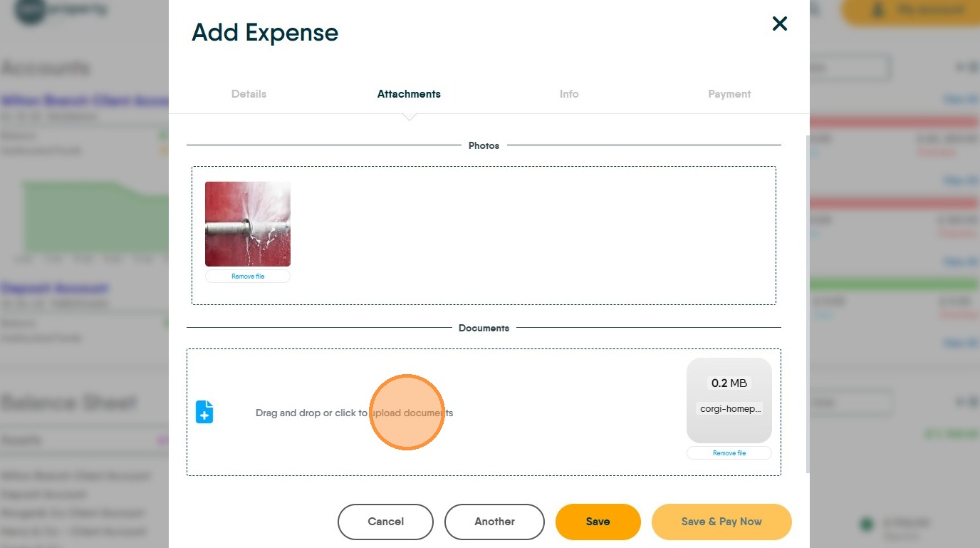The width and height of the screenshot is (980, 548).
Task: Remove the corgi-homep document file
Action: point(729,453)
